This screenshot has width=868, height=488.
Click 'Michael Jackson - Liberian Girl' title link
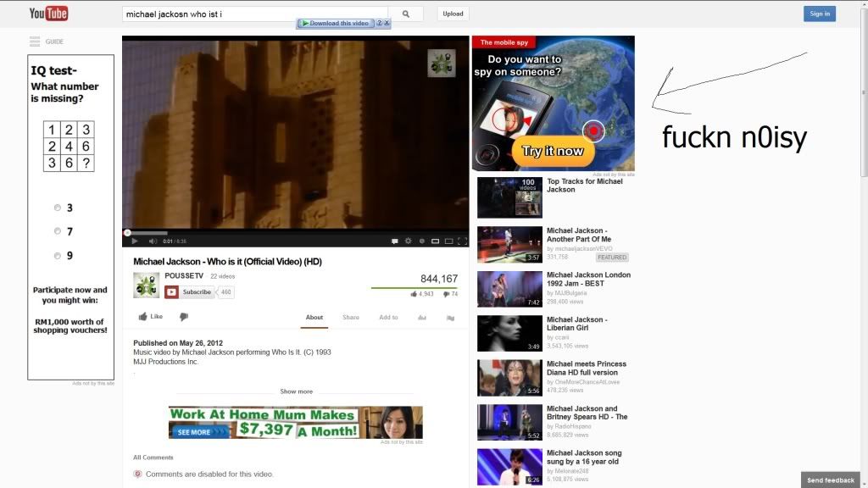pos(576,324)
